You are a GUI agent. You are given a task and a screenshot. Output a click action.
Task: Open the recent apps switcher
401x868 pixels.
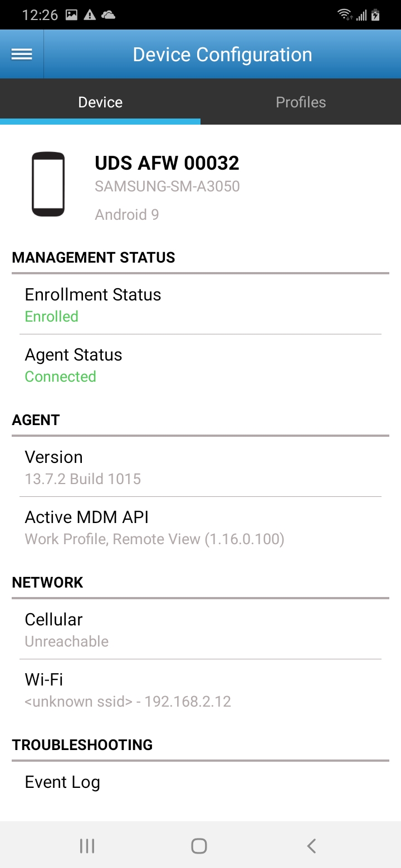click(87, 846)
